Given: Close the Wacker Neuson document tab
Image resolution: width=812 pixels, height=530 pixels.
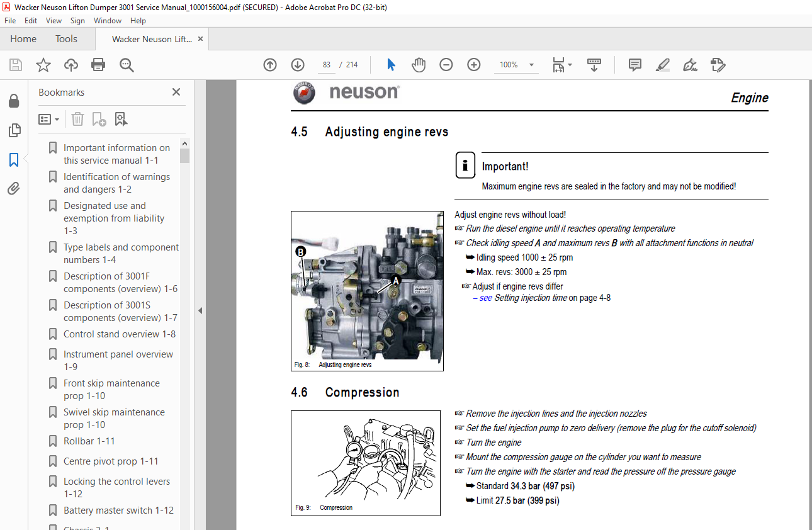Looking at the screenshot, I should (200, 39).
